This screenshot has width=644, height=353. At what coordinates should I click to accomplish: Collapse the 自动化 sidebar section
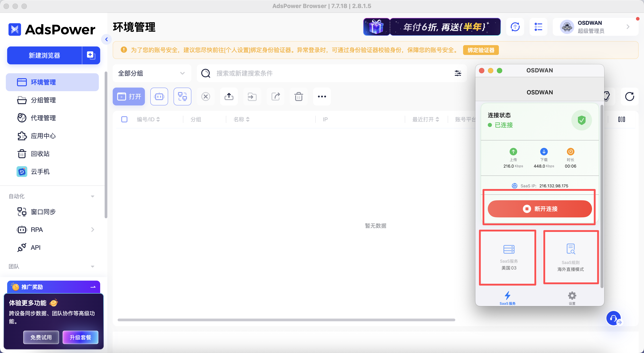point(93,196)
